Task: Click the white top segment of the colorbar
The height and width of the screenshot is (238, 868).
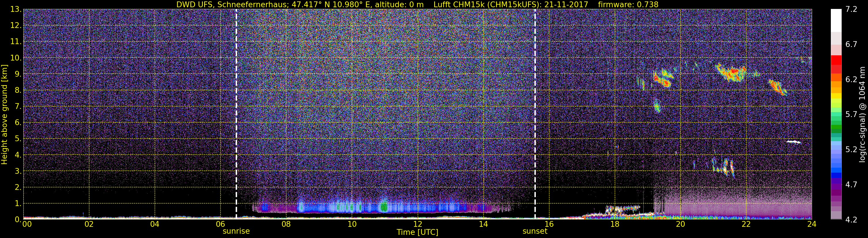Action: 836,20
